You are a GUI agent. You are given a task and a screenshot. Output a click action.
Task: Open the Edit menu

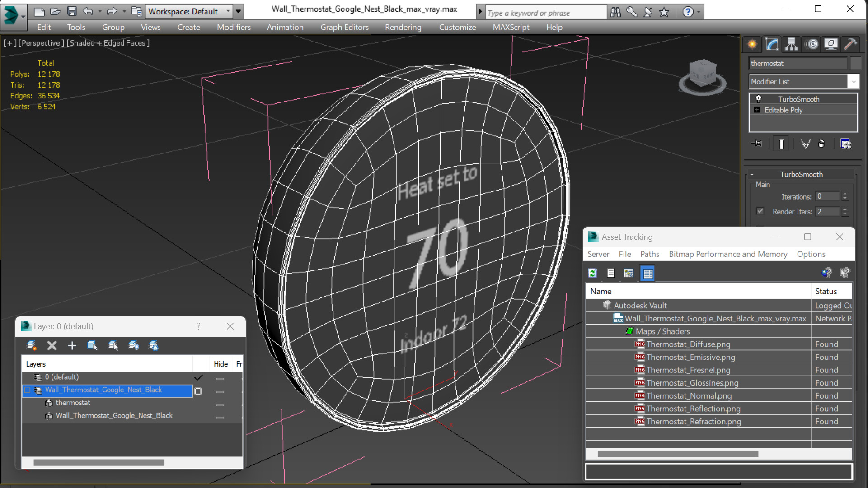tap(44, 27)
